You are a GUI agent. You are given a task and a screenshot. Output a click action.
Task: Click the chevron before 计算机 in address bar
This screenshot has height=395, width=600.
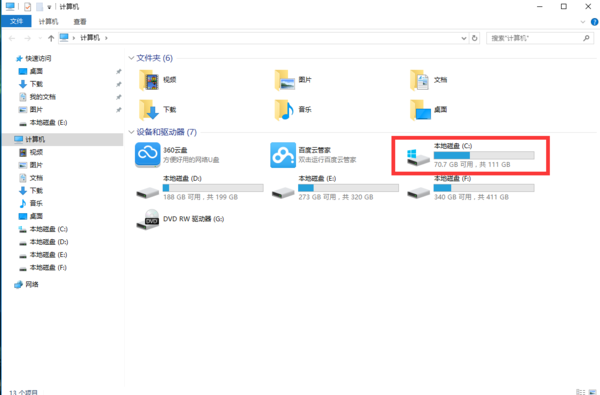(73, 38)
